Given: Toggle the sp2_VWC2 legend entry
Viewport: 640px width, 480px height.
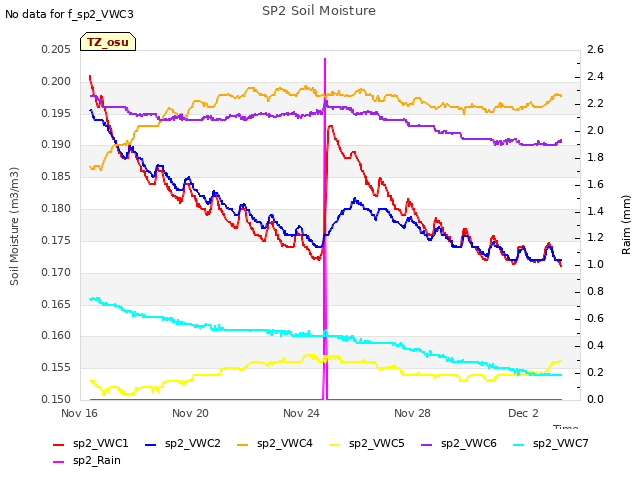Looking at the screenshot, I should [x=183, y=443].
